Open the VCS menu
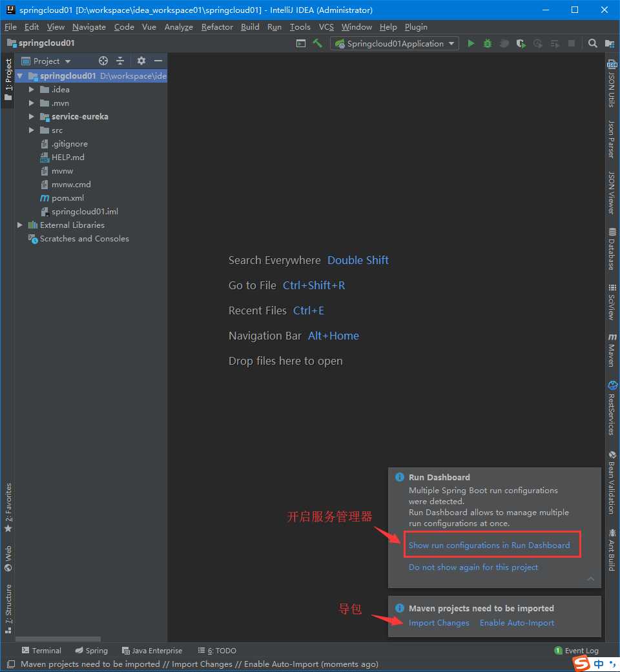 tap(326, 27)
